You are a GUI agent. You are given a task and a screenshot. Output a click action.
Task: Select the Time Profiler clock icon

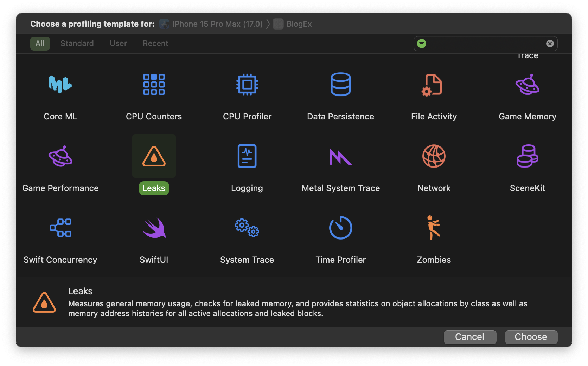pos(341,228)
